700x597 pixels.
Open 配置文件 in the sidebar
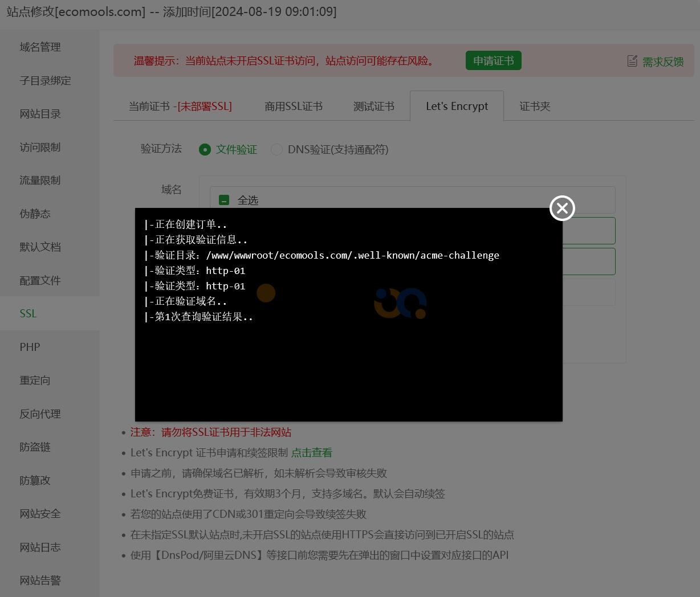[x=40, y=280]
